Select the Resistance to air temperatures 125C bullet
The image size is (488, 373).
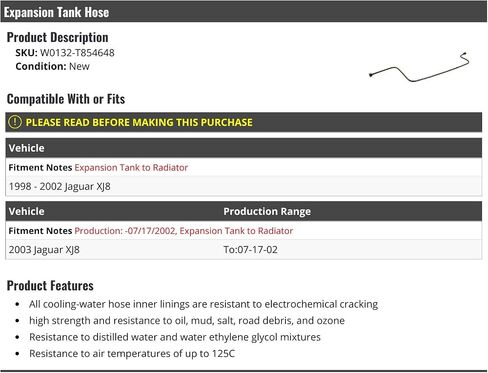[x=132, y=353]
